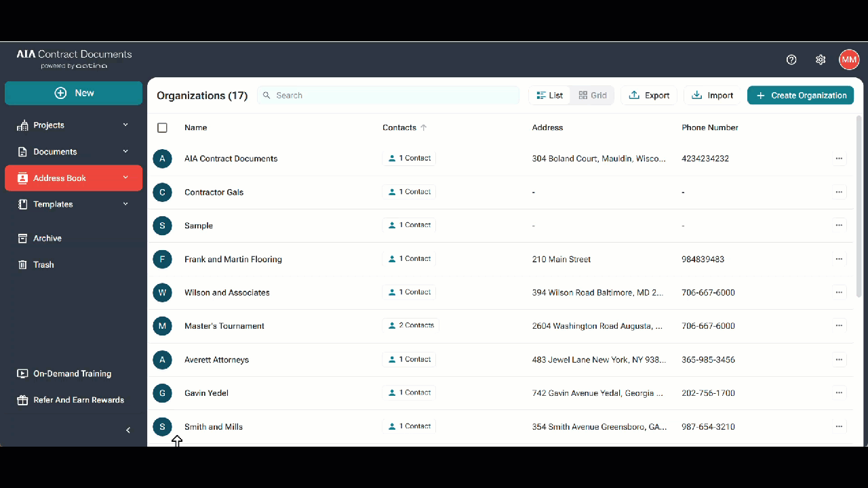Image resolution: width=868 pixels, height=488 pixels.
Task: Open more options for Contractor Gals row
Action: point(839,192)
